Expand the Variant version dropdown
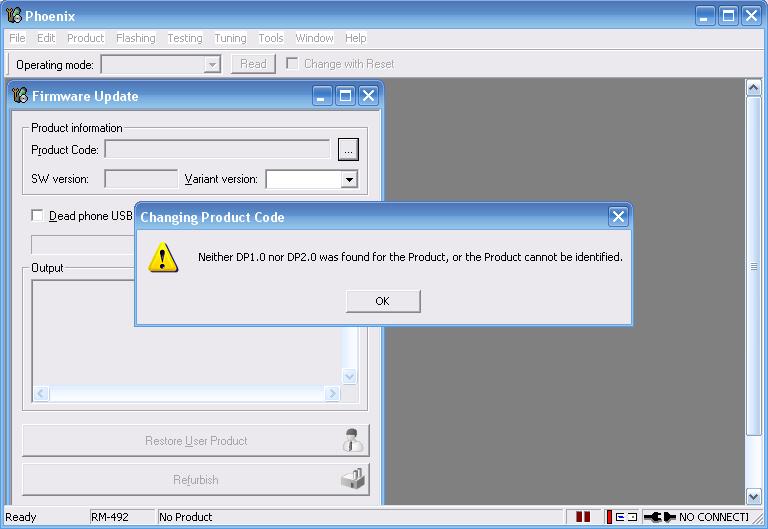Viewport: 768px width, 529px height. (x=349, y=179)
